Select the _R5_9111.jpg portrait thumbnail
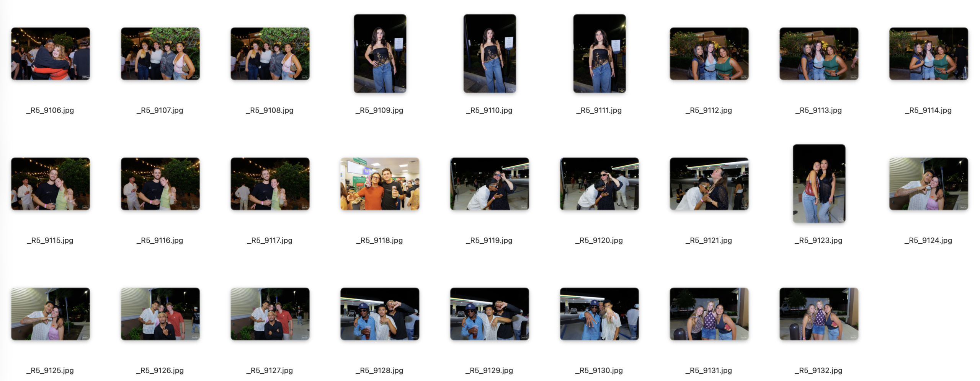The image size is (980, 381). click(x=599, y=54)
